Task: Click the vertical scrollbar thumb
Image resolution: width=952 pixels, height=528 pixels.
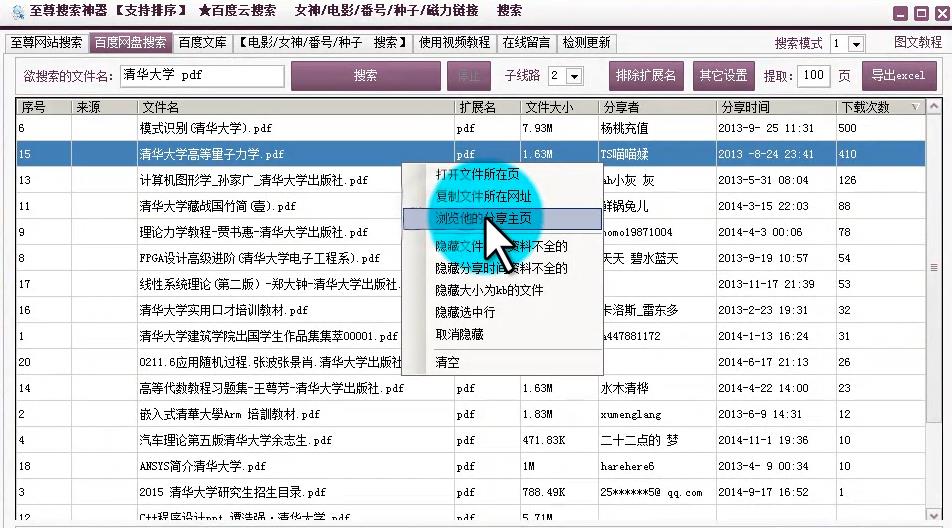Action: [x=934, y=268]
